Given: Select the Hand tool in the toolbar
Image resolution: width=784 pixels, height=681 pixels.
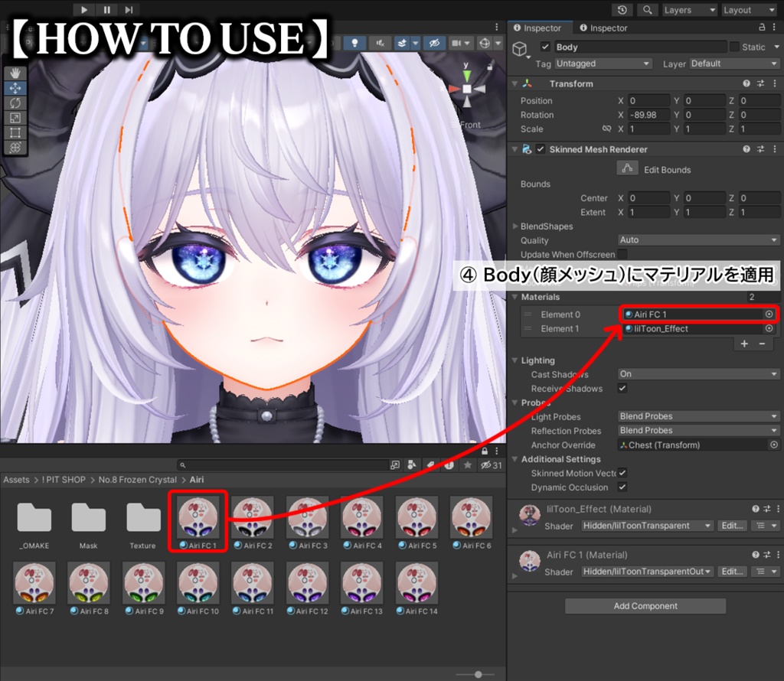Looking at the screenshot, I should pos(15,73).
